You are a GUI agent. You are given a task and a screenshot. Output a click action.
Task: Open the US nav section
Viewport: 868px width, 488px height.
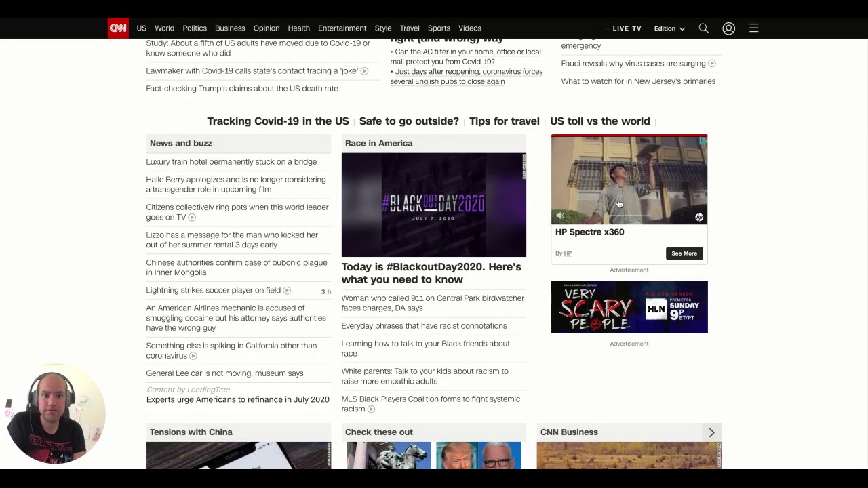tap(141, 28)
